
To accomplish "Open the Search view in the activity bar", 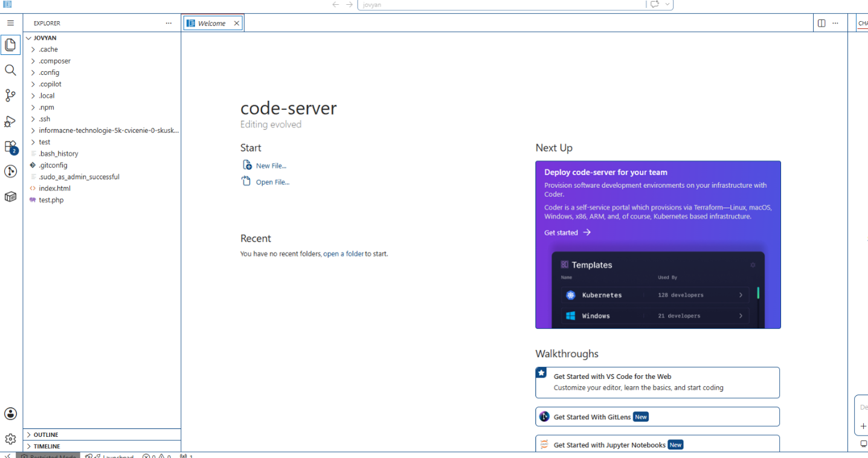I will tap(10, 70).
